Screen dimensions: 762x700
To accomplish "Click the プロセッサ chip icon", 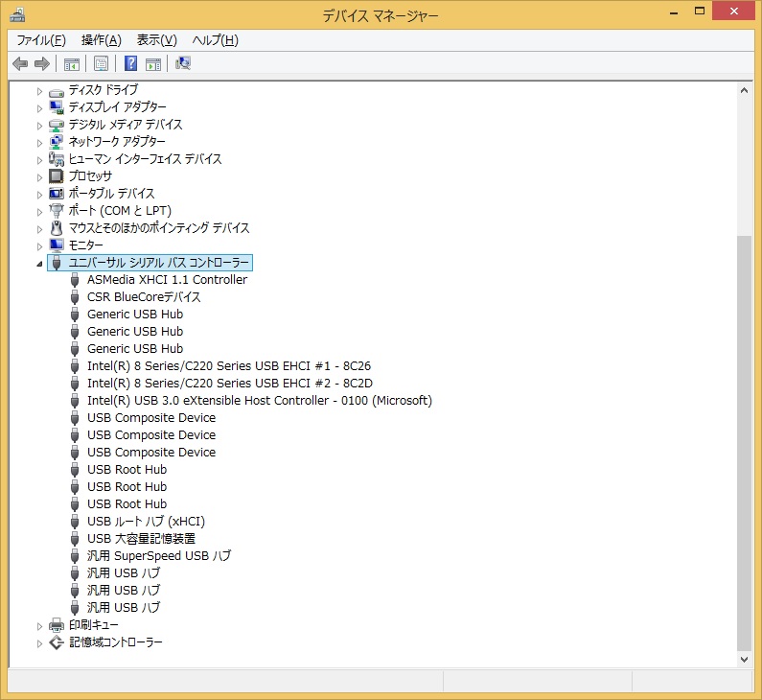I will tap(57, 176).
